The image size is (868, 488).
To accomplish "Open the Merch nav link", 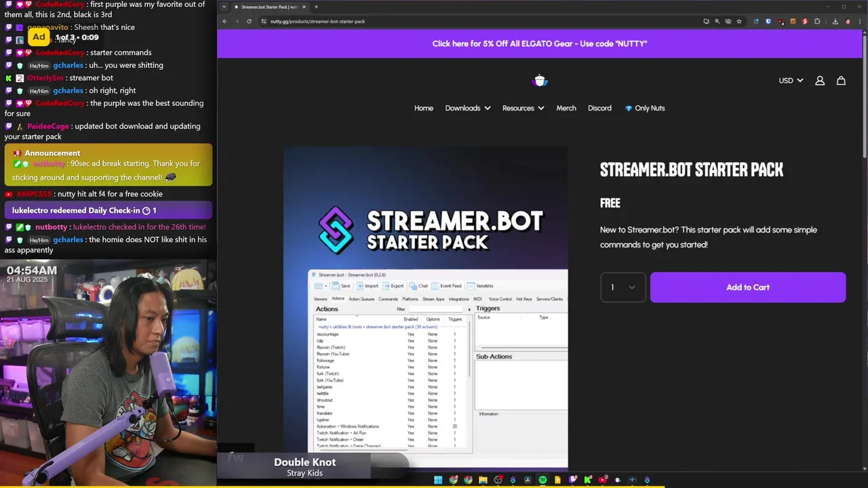I will pyautogui.click(x=566, y=108).
